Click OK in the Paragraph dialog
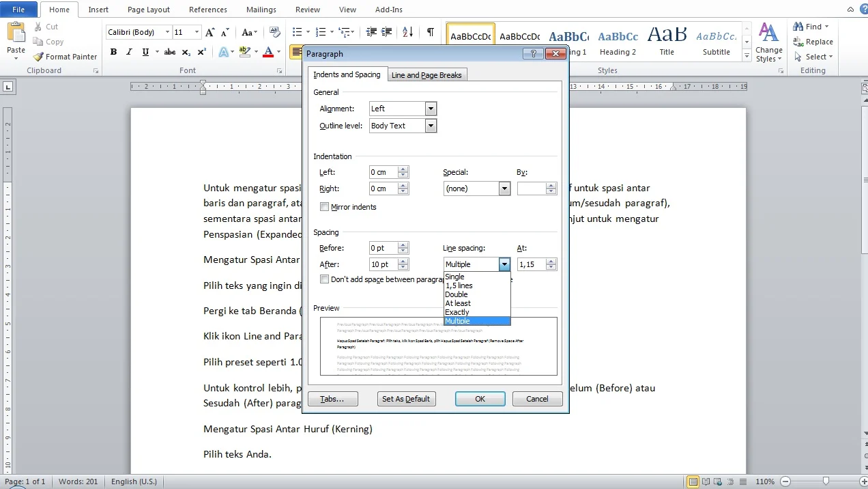868x489 pixels. coord(480,399)
